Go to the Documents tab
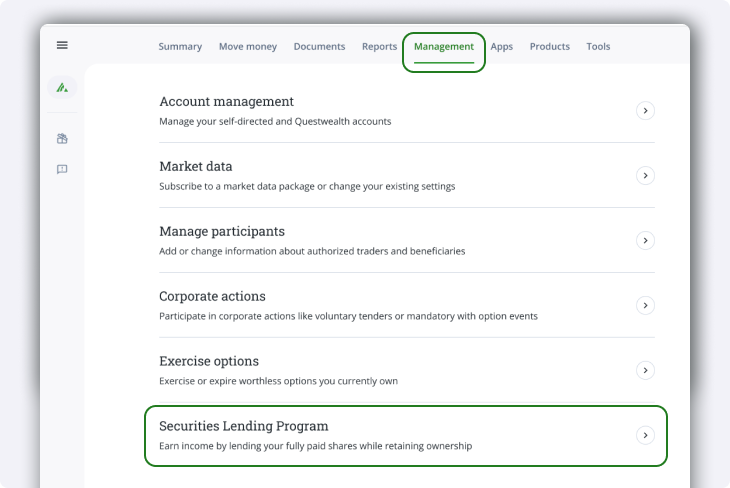 pyautogui.click(x=319, y=46)
